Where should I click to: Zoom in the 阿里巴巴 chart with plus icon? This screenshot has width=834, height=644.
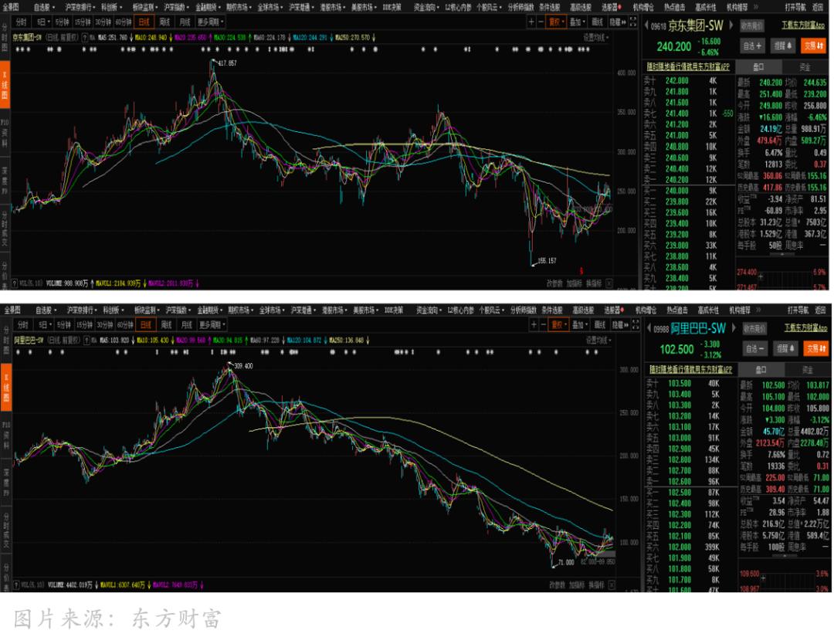(534, 324)
